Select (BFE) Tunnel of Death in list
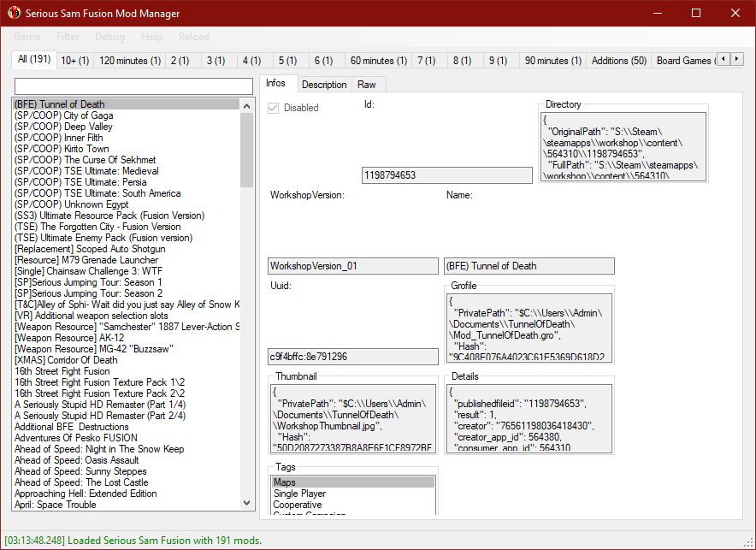The width and height of the screenshot is (756, 550). pyautogui.click(x=127, y=104)
